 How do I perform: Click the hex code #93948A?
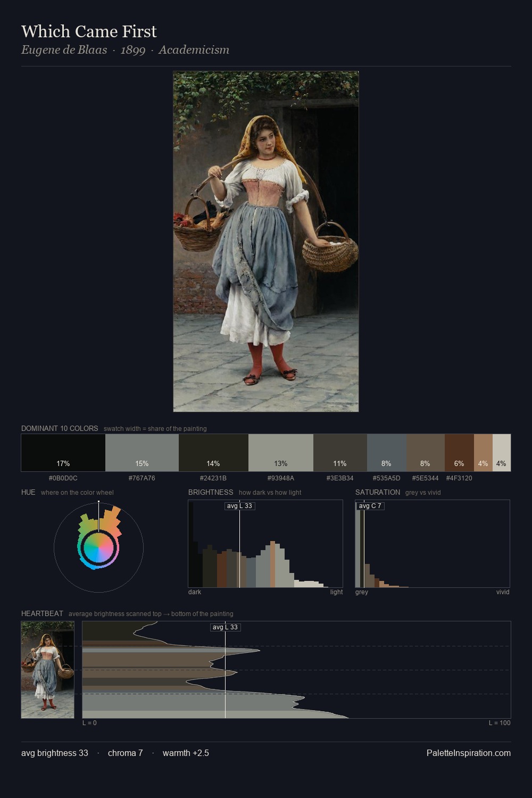[x=281, y=478]
